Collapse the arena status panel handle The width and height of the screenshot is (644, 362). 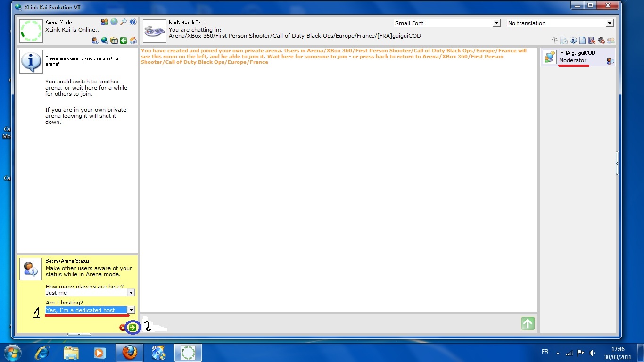coord(79,334)
